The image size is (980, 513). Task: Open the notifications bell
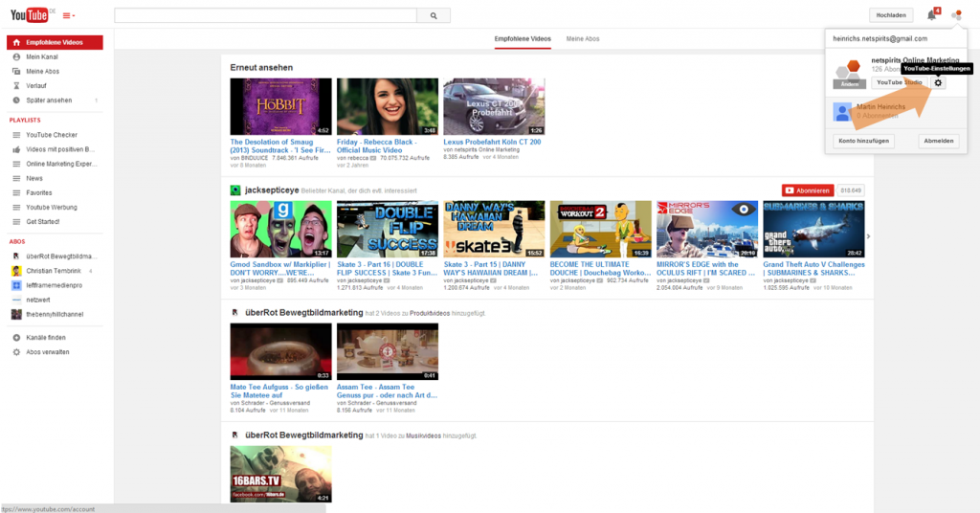pos(931,15)
